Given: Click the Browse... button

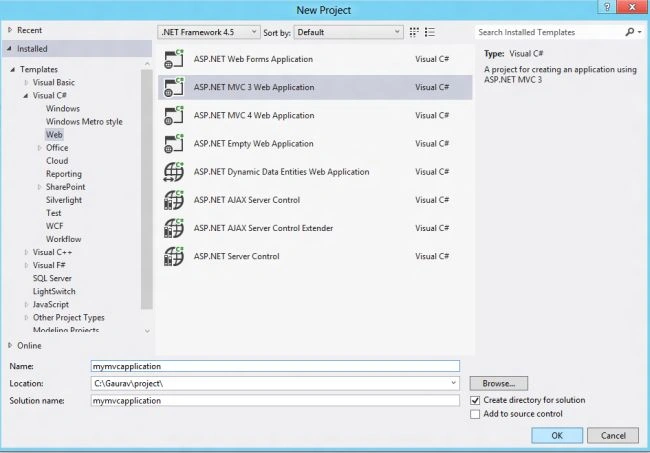Looking at the screenshot, I should [499, 383].
